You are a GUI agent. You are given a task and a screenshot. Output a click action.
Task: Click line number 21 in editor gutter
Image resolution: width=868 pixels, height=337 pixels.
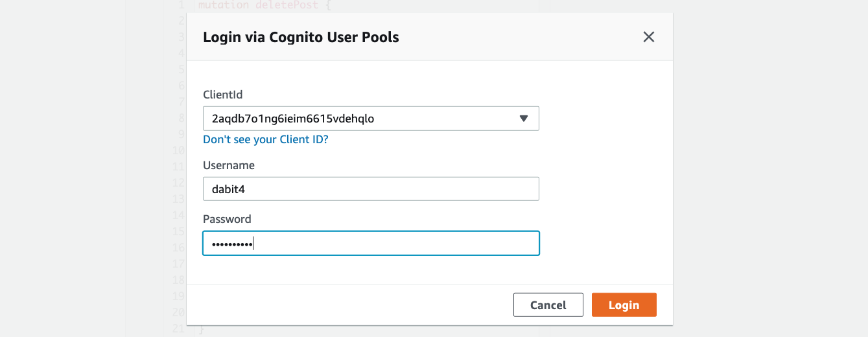180,330
